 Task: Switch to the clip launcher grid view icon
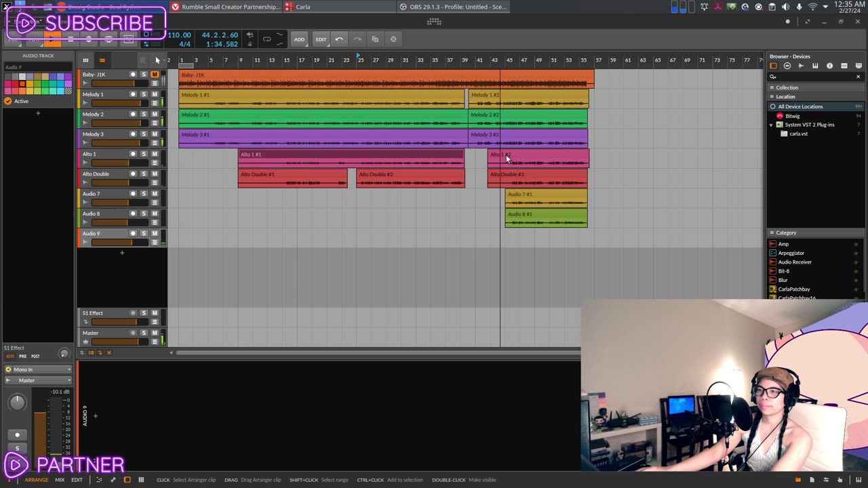85,60
